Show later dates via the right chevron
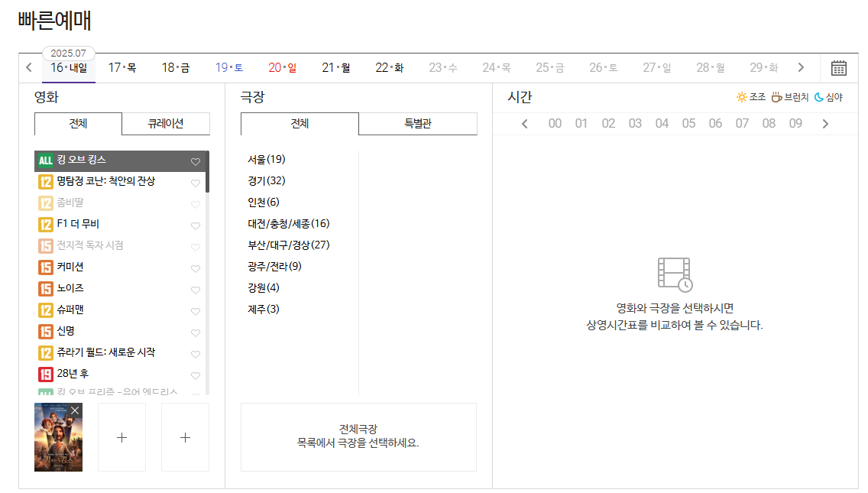 coord(801,67)
